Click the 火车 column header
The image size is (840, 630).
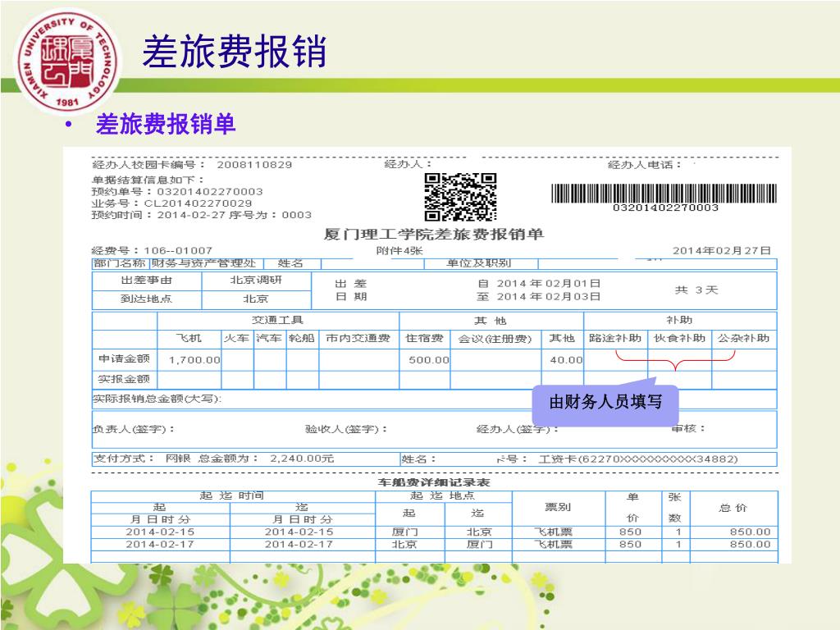pyautogui.click(x=237, y=339)
